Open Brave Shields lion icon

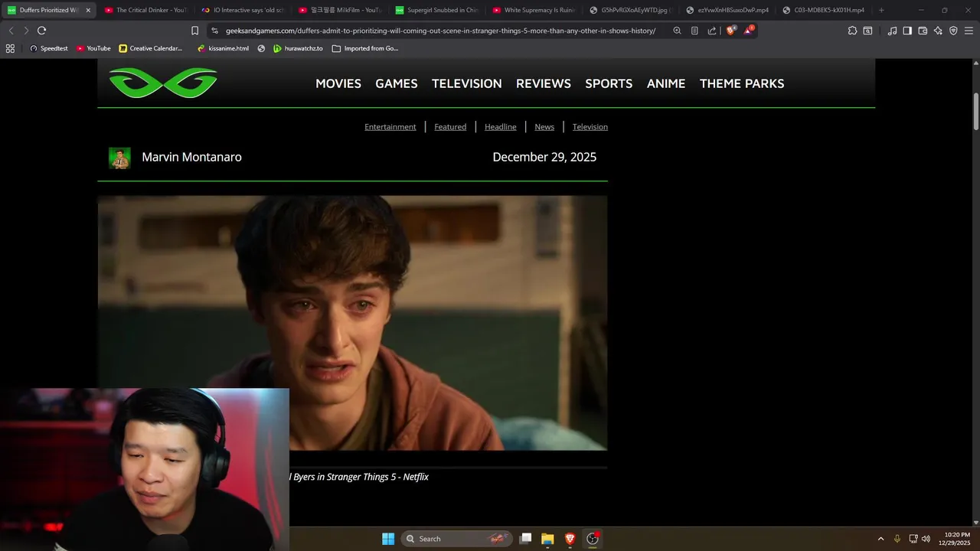click(x=730, y=31)
